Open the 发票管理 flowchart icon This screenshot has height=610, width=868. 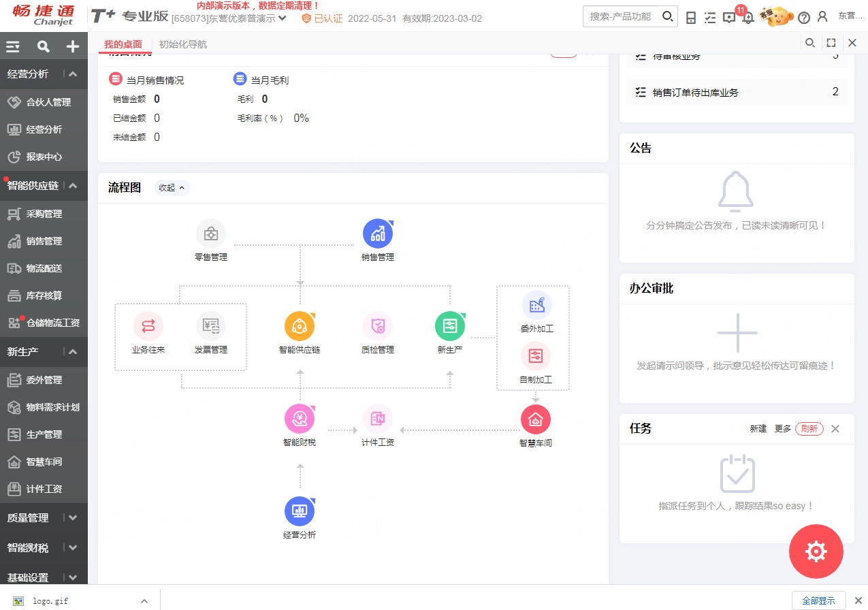pyautogui.click(x=211, y=326)
